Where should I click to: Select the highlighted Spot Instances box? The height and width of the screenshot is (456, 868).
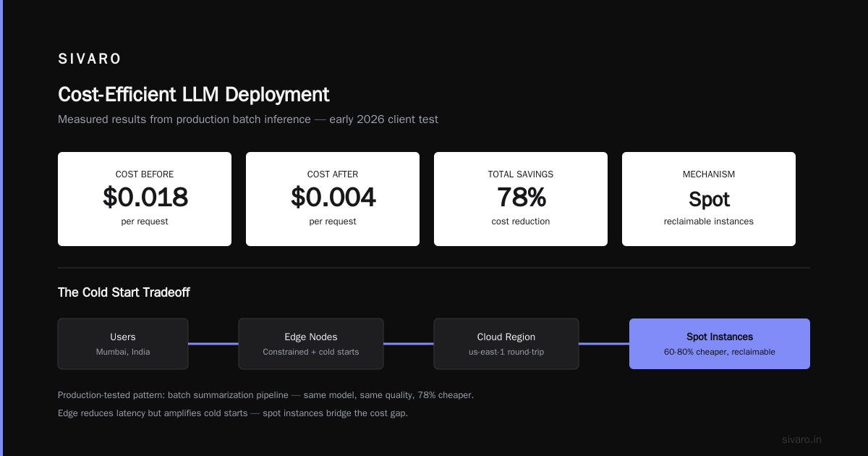(720, 344)
